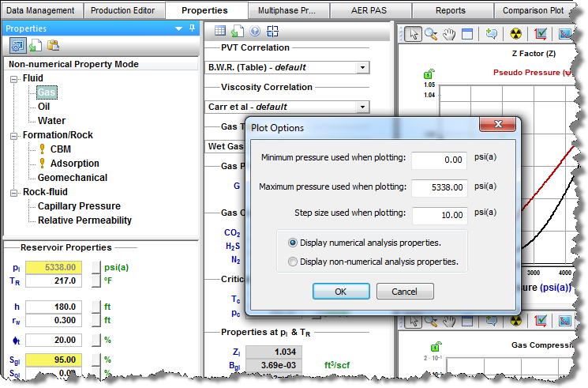588x388 pixels.
Task: Select the hand pan tool in top plot toolbar
Action: (449, 35)
